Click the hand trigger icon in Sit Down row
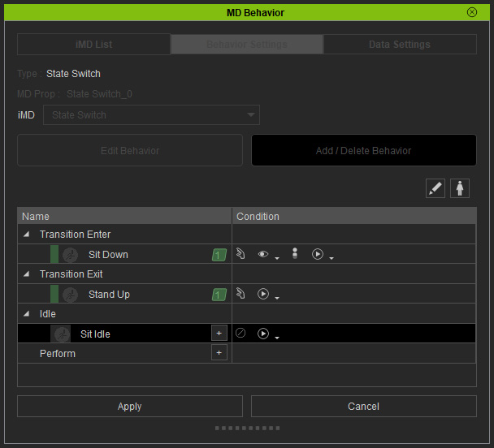The height and width of the screenshot is (448, 494). (x=240, y=253)
